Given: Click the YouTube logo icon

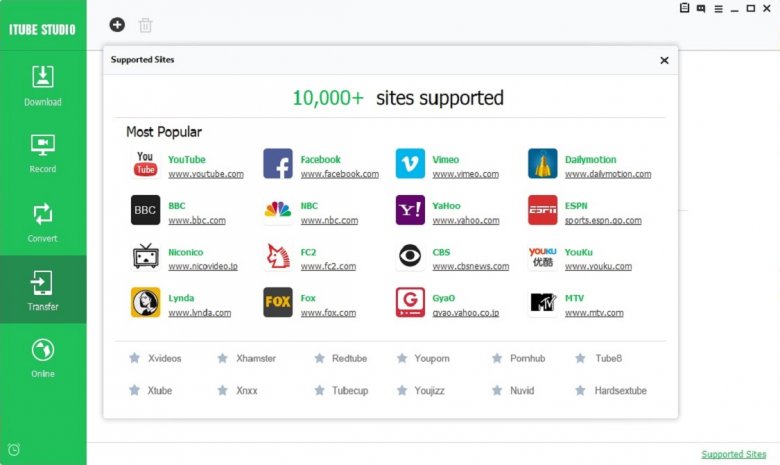Looking at the screenshot, I should pos(145,164).
